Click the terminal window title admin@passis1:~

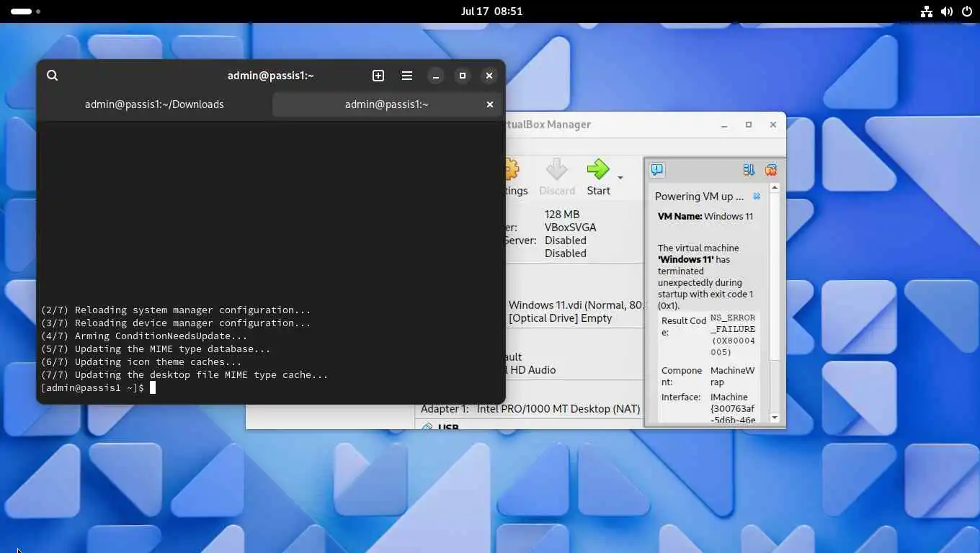[x=271, y=76]
